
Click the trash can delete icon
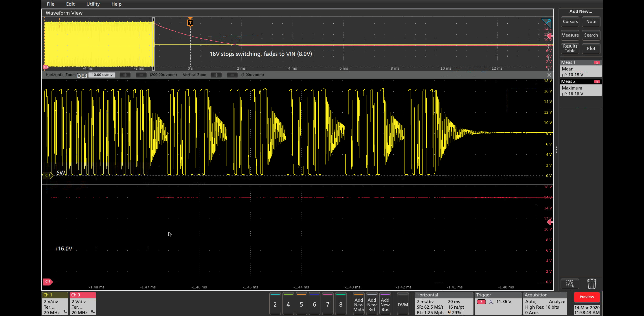(592, 284)
